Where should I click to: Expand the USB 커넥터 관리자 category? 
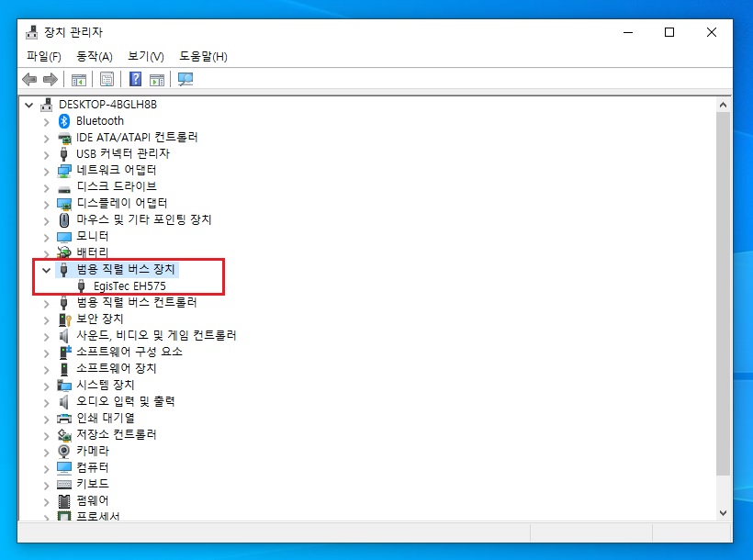click(46, 155)
